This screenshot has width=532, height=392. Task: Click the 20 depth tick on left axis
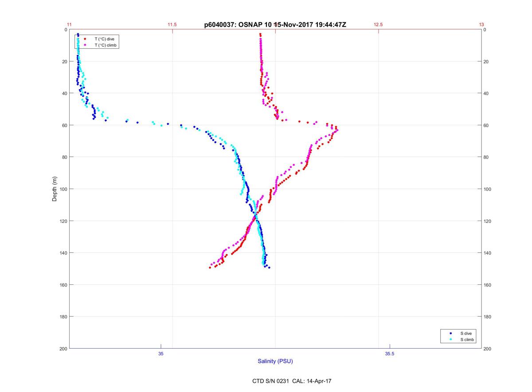pos(65,62)
